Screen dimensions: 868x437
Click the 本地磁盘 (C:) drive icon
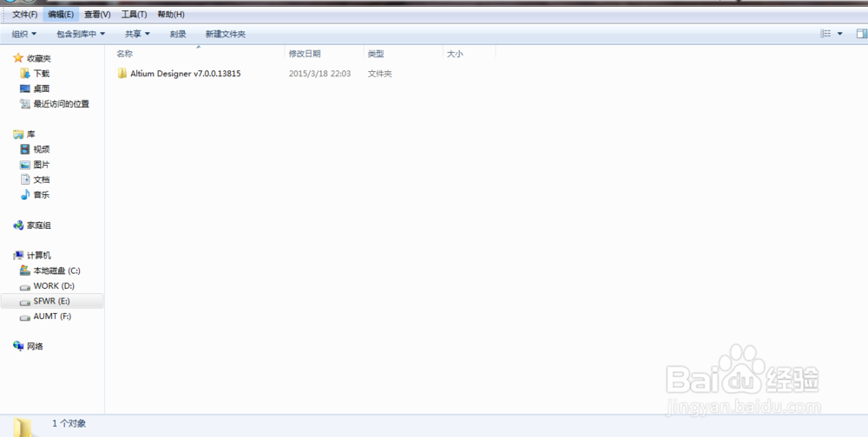click(x=25, y=271)
